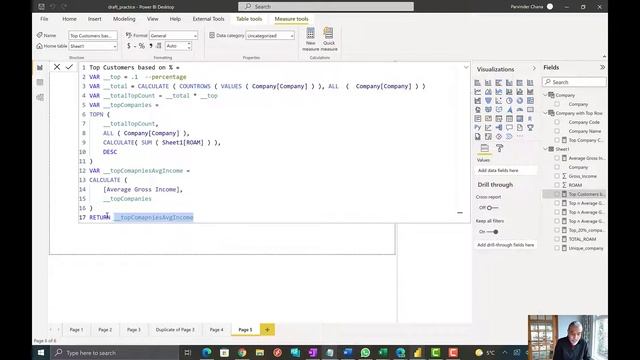Screen dimensions: 640x360
Task: Click Add drill-through fields here well
Action: pos(506,245)
